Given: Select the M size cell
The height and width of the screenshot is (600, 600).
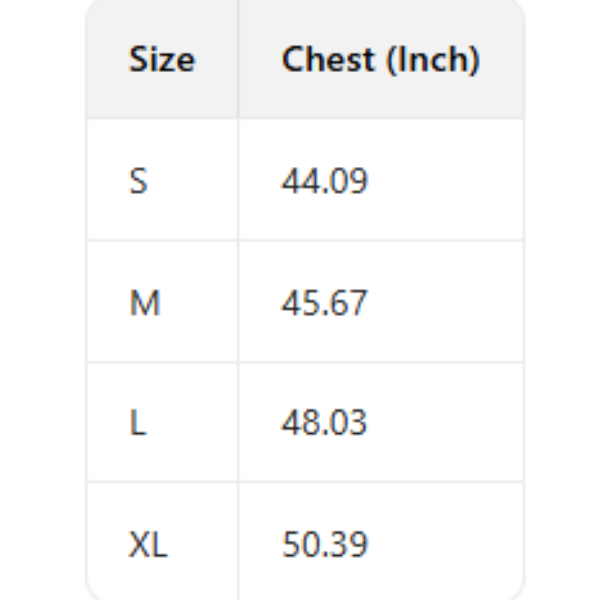Looking at the screenshot, I should click(144, 302).
